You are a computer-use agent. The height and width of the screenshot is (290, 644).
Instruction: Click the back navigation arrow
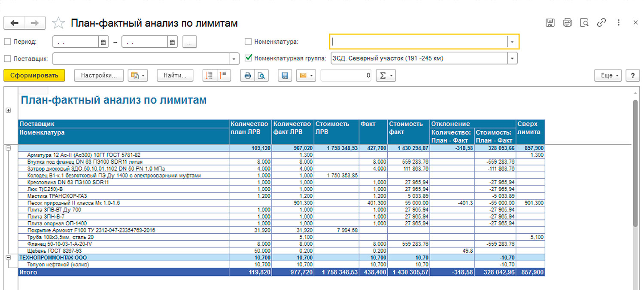14,23
